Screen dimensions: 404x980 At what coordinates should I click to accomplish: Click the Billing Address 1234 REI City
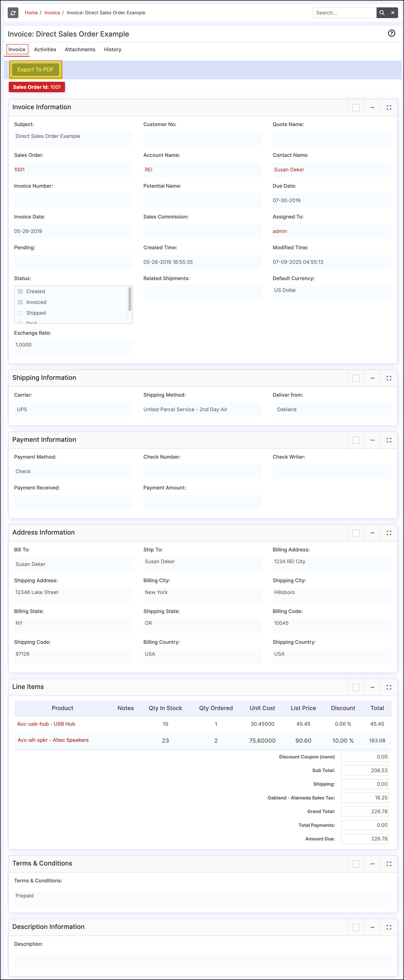(290, 561)
